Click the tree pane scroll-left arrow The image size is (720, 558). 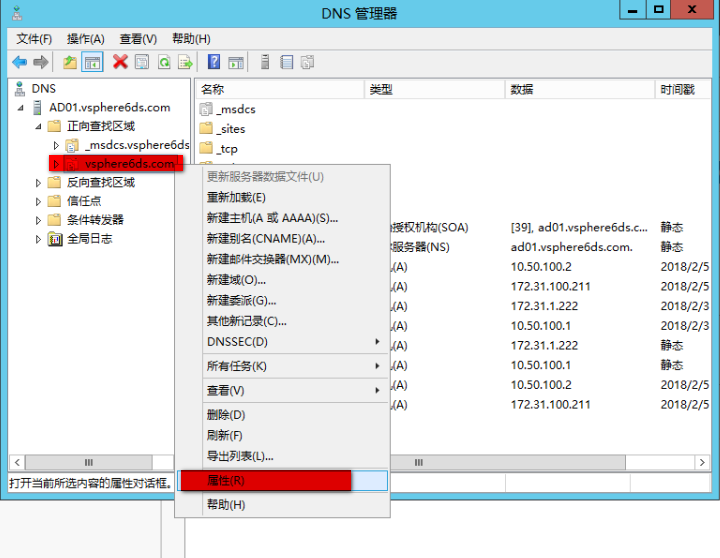pyautogui.click(x=17, y=462)
